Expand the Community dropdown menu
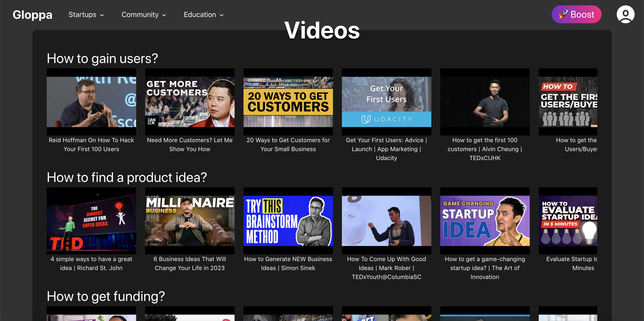 tap(144, 15)
